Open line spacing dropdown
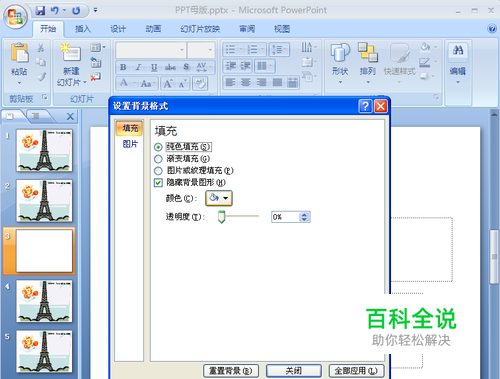Image resolution: width=500 pixels, height=379 pixels. pyautogui.click(x=279, y=50)
